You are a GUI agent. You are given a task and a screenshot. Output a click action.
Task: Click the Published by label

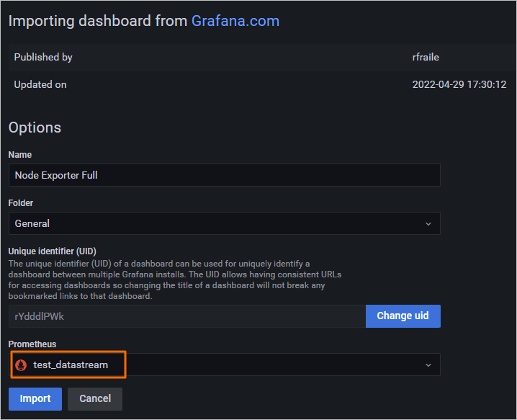coord(43,58)
